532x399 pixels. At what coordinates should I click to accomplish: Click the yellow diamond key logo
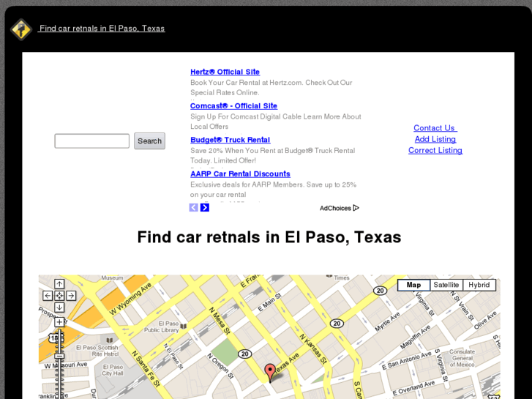click(x=21, y=29)
